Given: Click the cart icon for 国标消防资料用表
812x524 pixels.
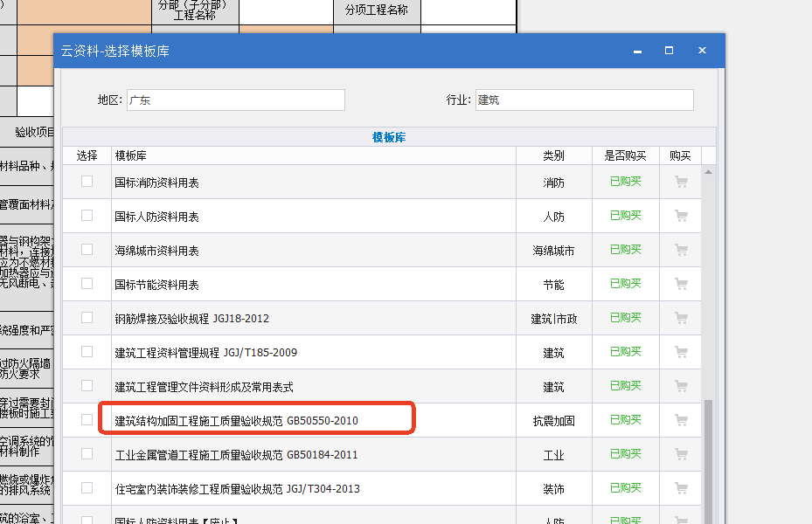Looking at the screenshot, I should pyautogui.click(x=681, y=183).
